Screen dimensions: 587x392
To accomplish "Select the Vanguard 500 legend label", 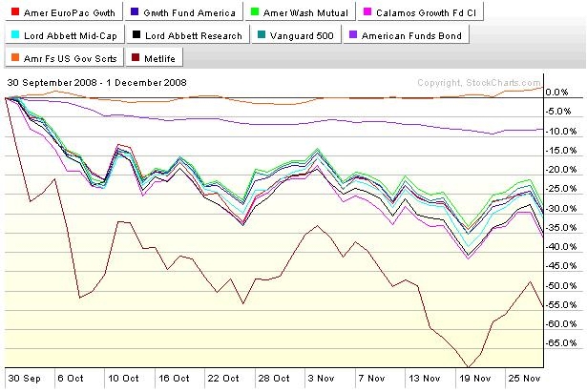I will pos(302,36).
